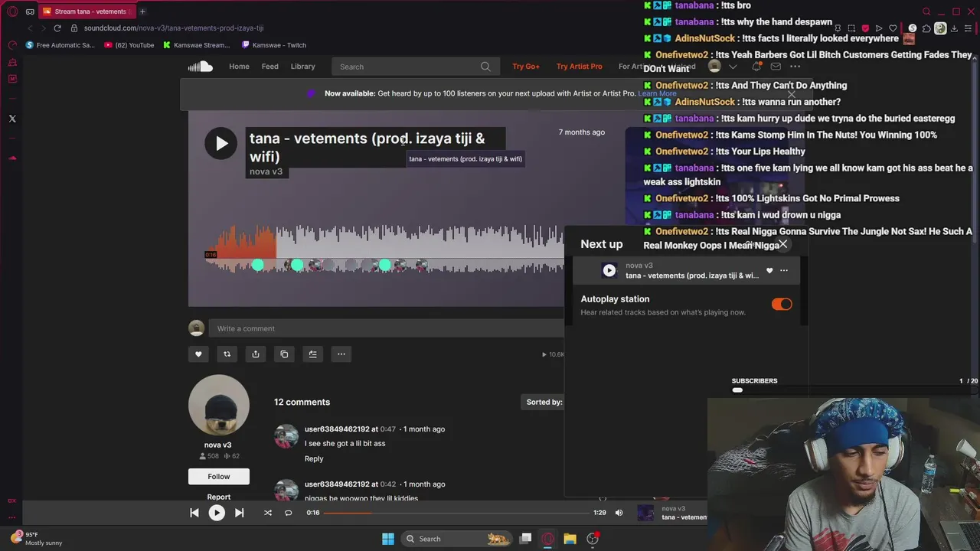Image resolution: width=980 pixels, height=551 pixels.
Task: Click the Opera GX icon in the taskbar
Action: (x=547, y=539)
